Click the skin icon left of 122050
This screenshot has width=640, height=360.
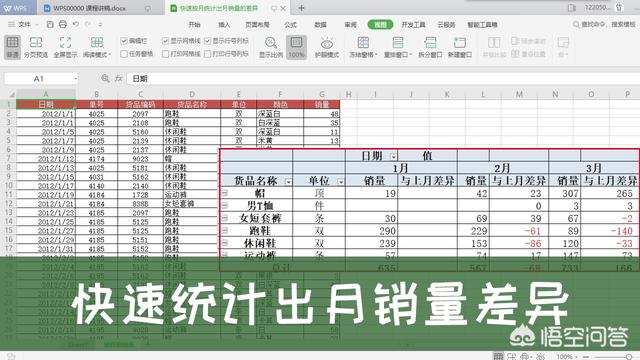click(x=572, y=8)
